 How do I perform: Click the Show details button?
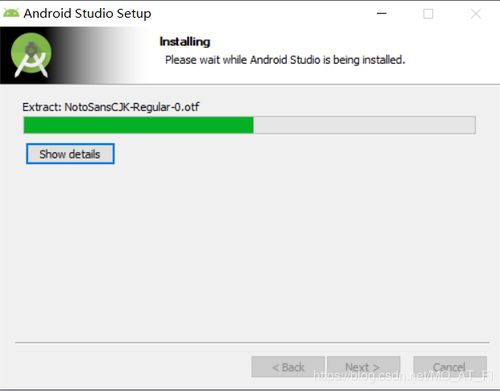click(70, 154)
